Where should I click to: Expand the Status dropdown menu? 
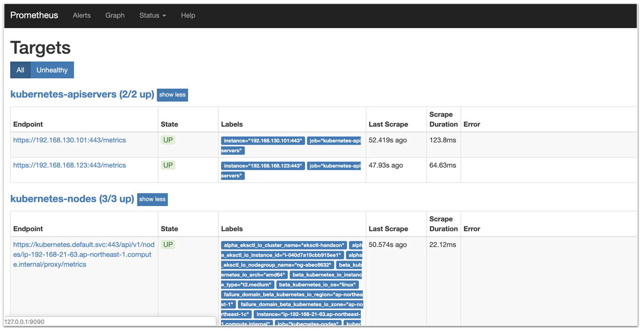click(x=153, y=15)
